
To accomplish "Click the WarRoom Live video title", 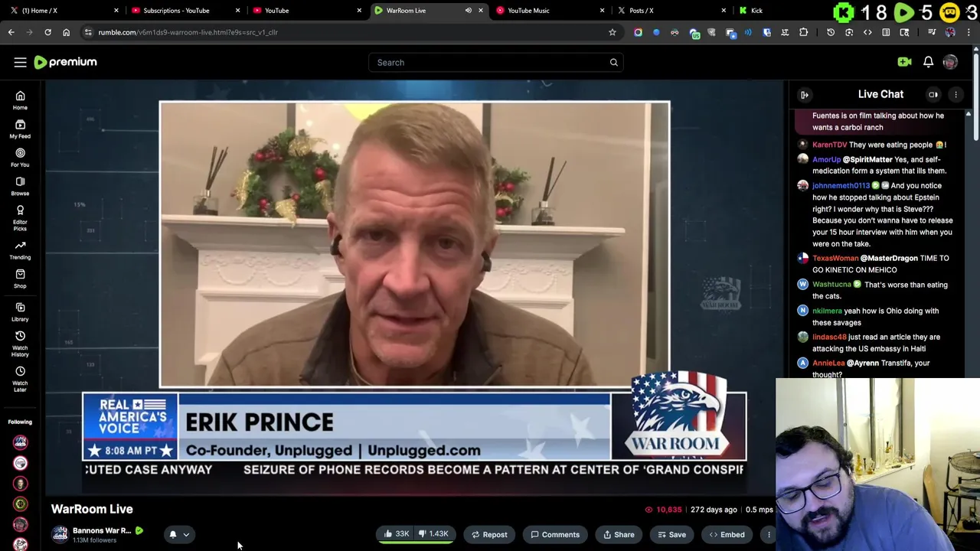I will tap(92, 509).
